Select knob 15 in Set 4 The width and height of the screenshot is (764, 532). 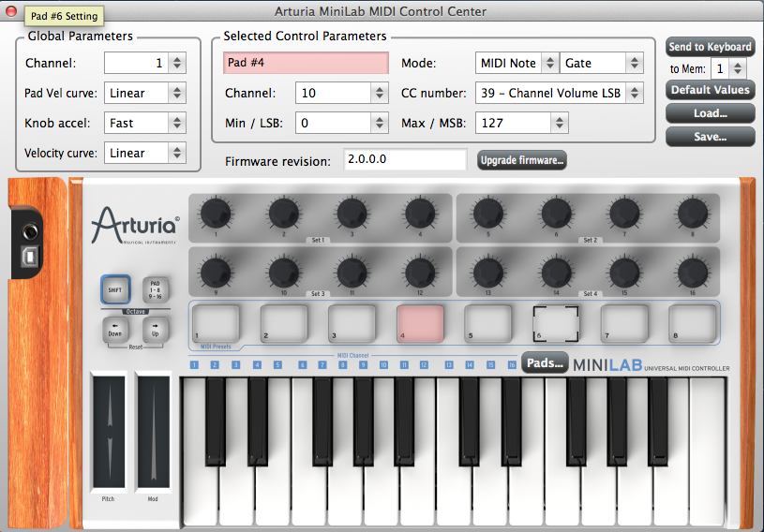pyautogui.click(x=624, y=273)
